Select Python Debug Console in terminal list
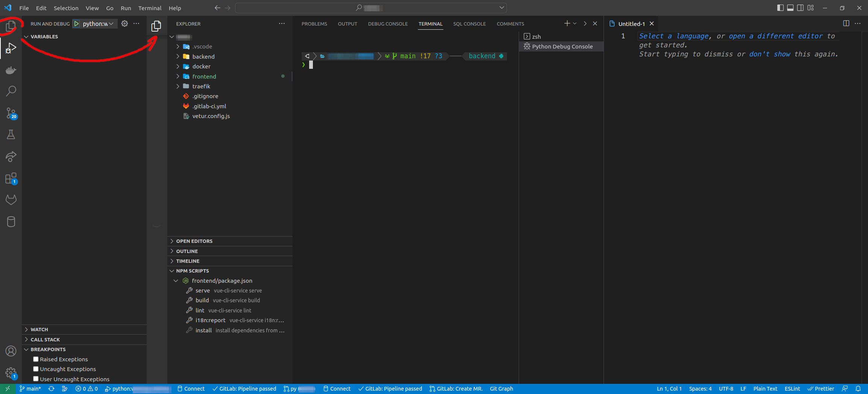 point(562,46)
